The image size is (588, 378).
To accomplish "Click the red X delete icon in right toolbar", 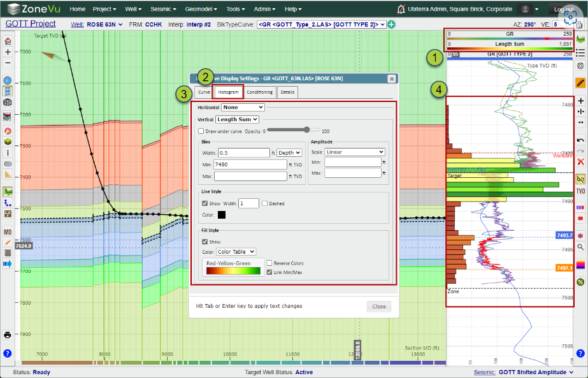I will pos(580,162).
